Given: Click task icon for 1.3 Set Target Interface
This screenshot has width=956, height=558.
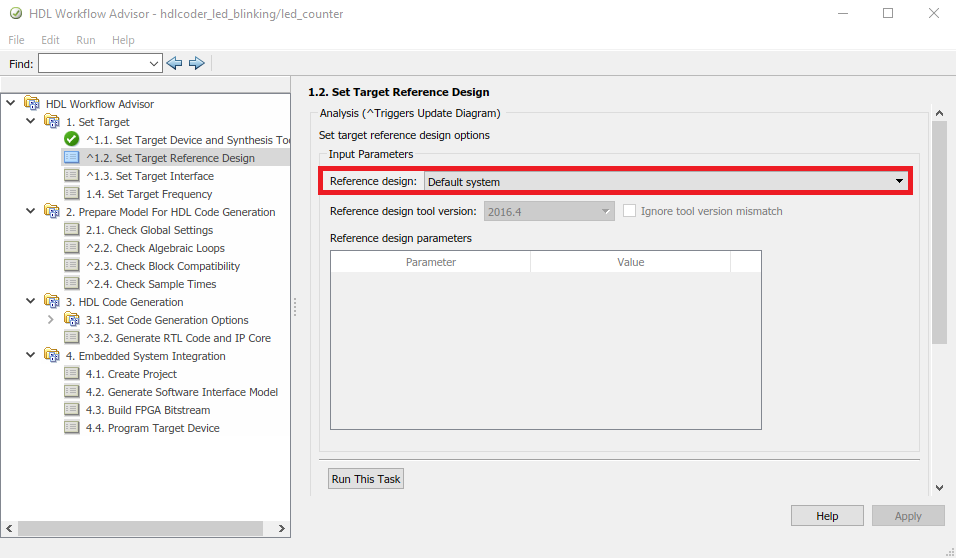Looking at the screenshot, I should pyautogui.click(x=71, y=176).
